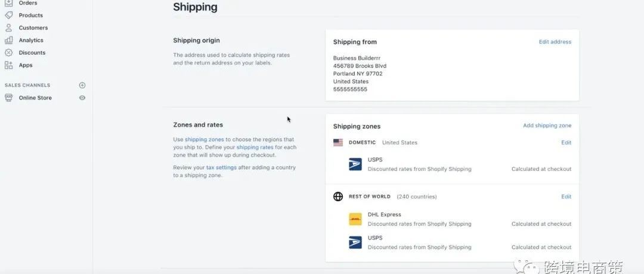Click the Customers person icon
Screen dimensions: 644x274
pyautogui.click(x=8, y=28)
